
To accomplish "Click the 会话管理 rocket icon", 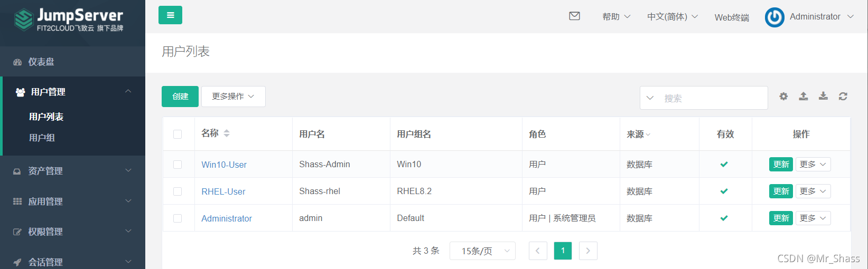I will pos(17,262).
